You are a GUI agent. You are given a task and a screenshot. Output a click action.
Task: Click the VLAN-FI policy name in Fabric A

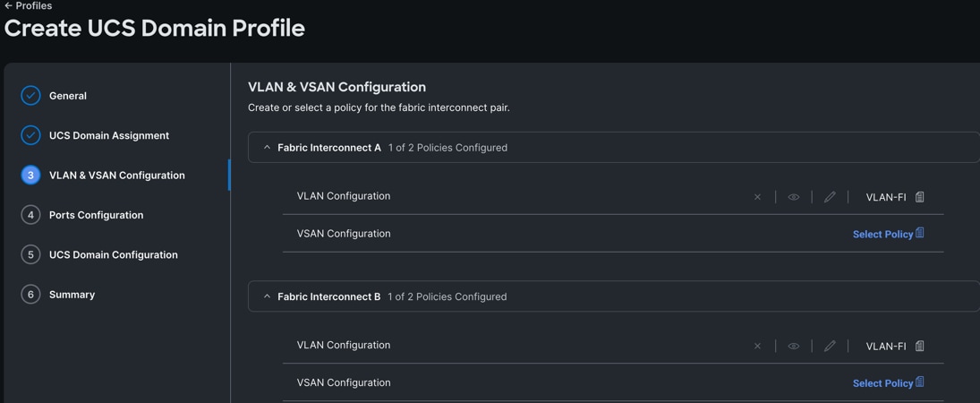pyautogui.click(x=886, y=197)
